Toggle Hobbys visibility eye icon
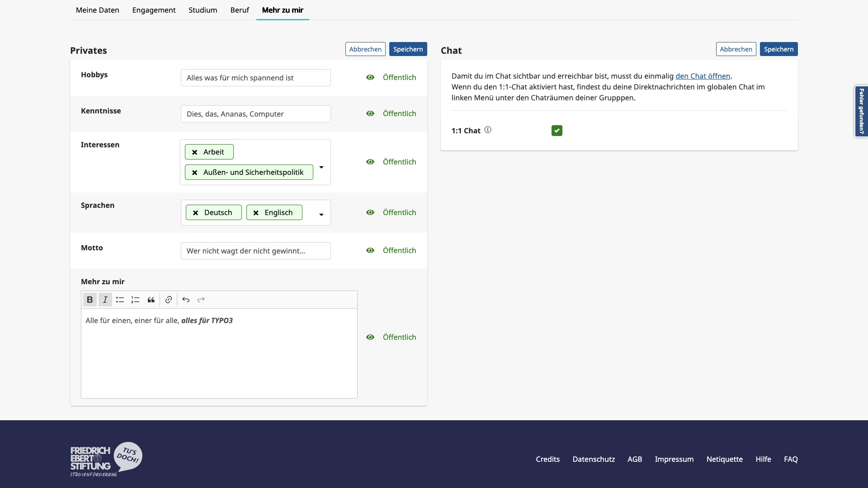868x488 pixels. (371, 77)
